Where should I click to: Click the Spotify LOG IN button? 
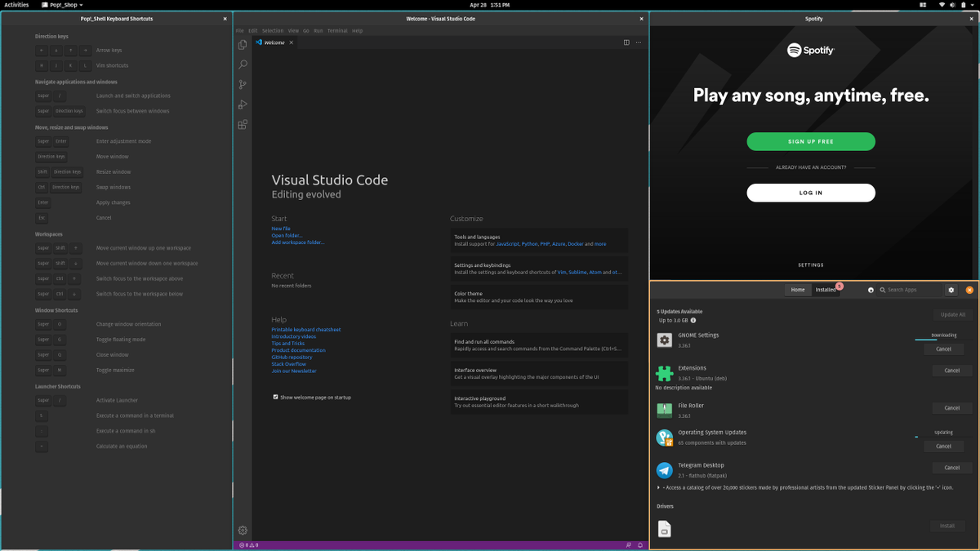point(810,193)
